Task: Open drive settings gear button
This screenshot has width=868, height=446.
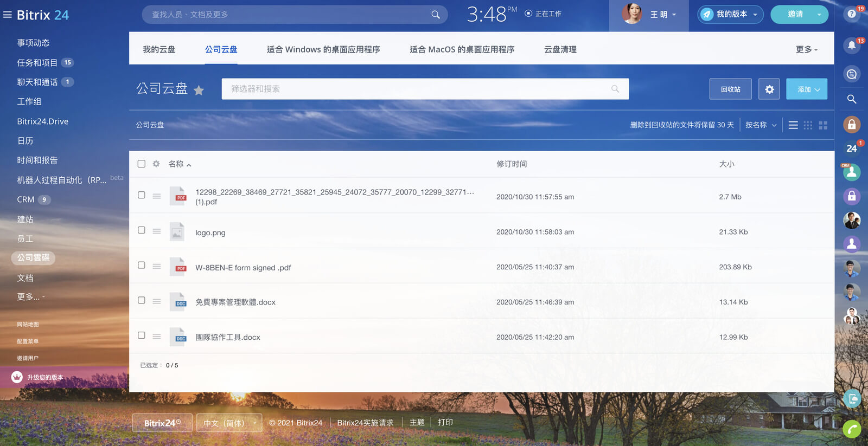Action: 769,89
